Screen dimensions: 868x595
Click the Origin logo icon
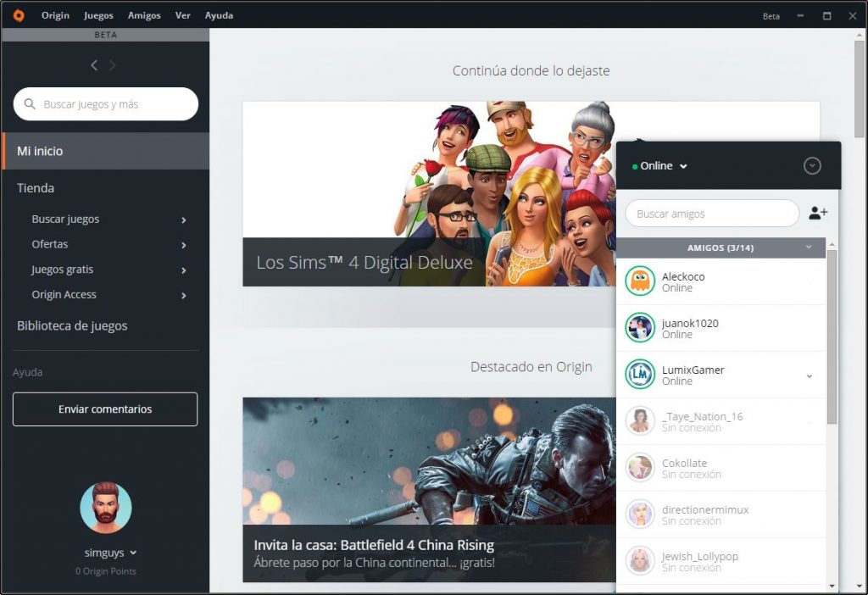point(19,15)
